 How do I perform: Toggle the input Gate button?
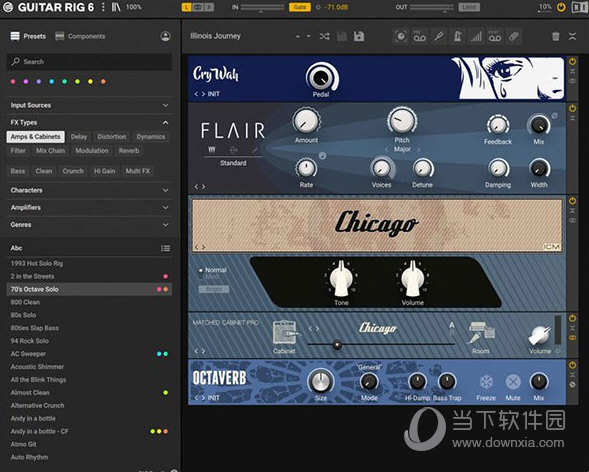pyautogui.click(x=299, y=7)
